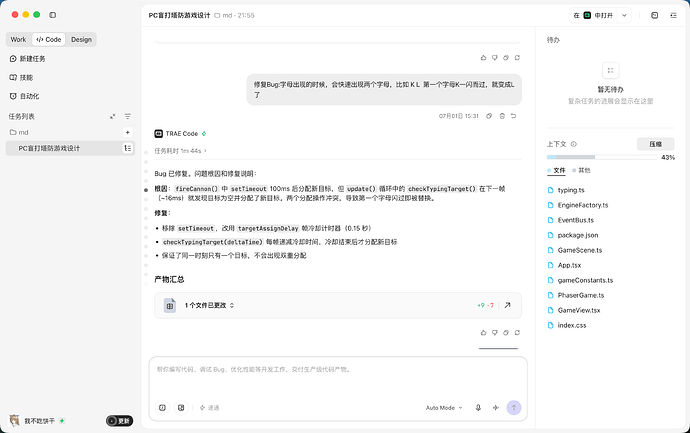The image size is (690, 433).
Task: Expand the open-in dropdown arrow
Action: 624,15
